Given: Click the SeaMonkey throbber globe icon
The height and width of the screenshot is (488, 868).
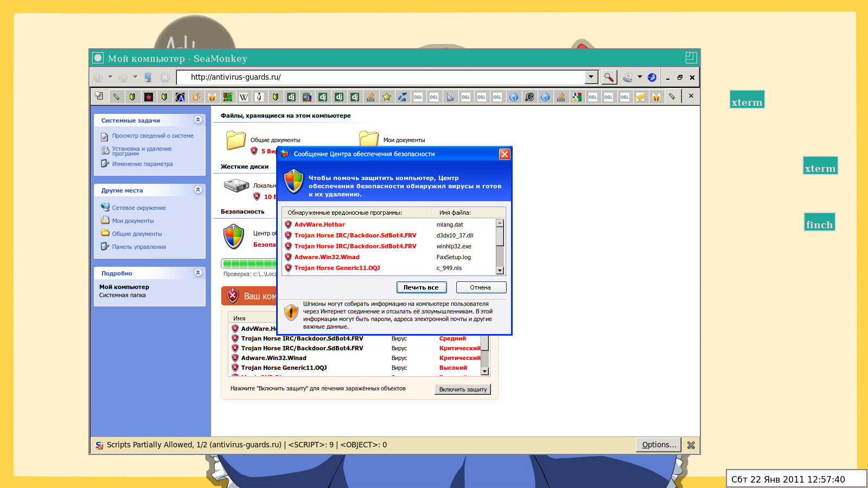Looking at the screenshot, I should 652,78.
